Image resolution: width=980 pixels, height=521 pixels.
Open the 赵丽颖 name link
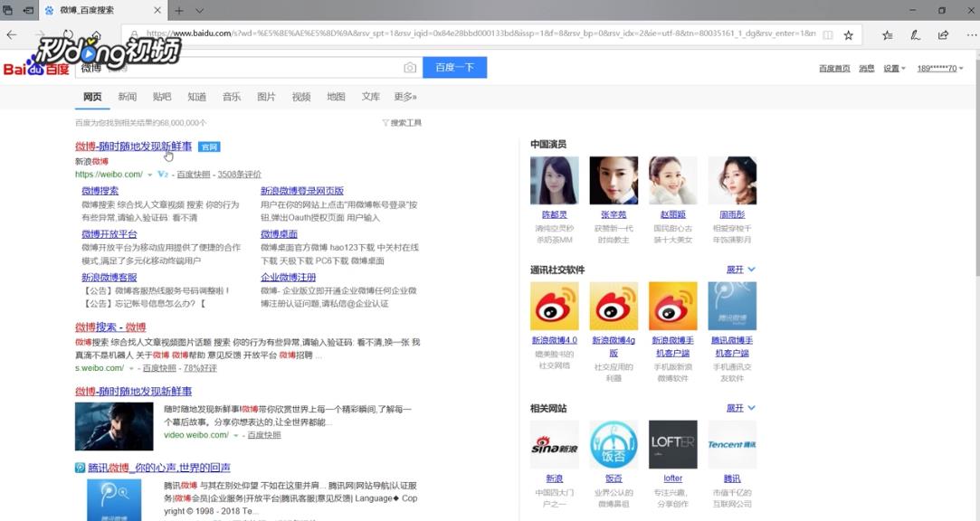pyautogui.click(x=673, y=214)
